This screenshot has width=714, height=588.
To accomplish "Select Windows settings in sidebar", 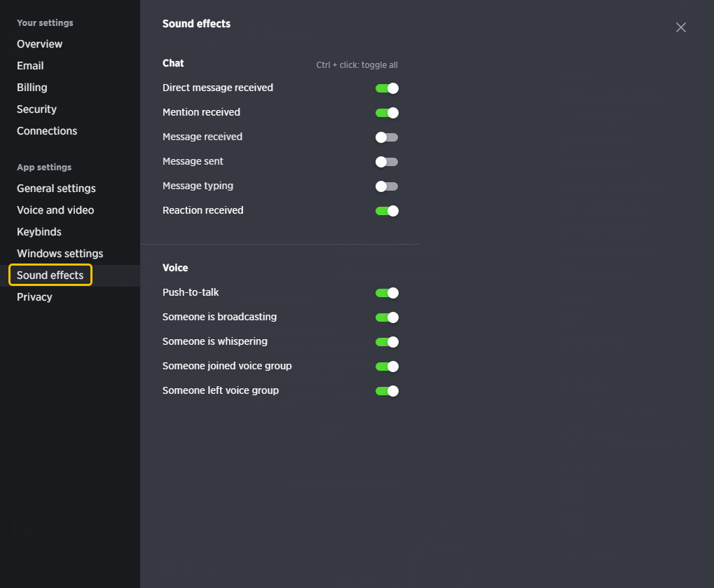I will coord(60,254).
